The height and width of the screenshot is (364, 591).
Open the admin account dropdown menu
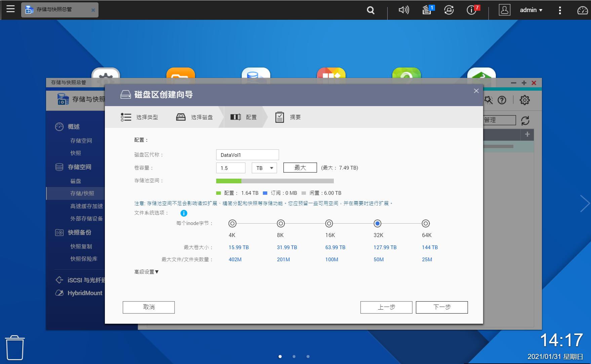[x=530, y=10]
